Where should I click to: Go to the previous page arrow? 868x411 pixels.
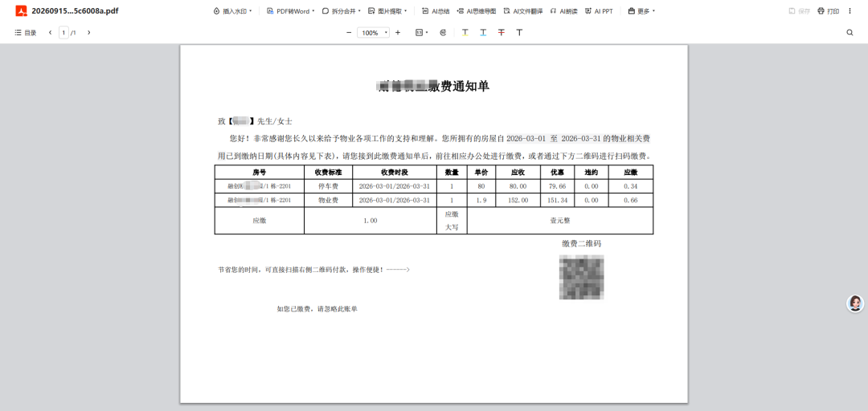(x=51, y=33)
